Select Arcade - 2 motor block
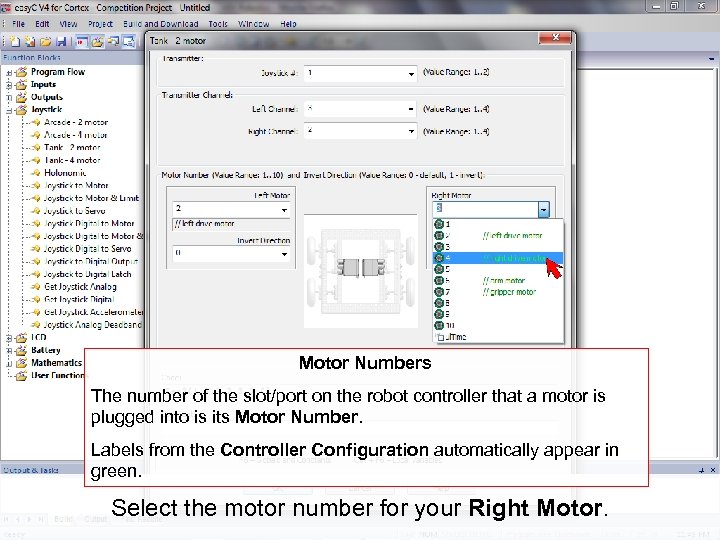 pyautogui.click(x=76, y=123)
